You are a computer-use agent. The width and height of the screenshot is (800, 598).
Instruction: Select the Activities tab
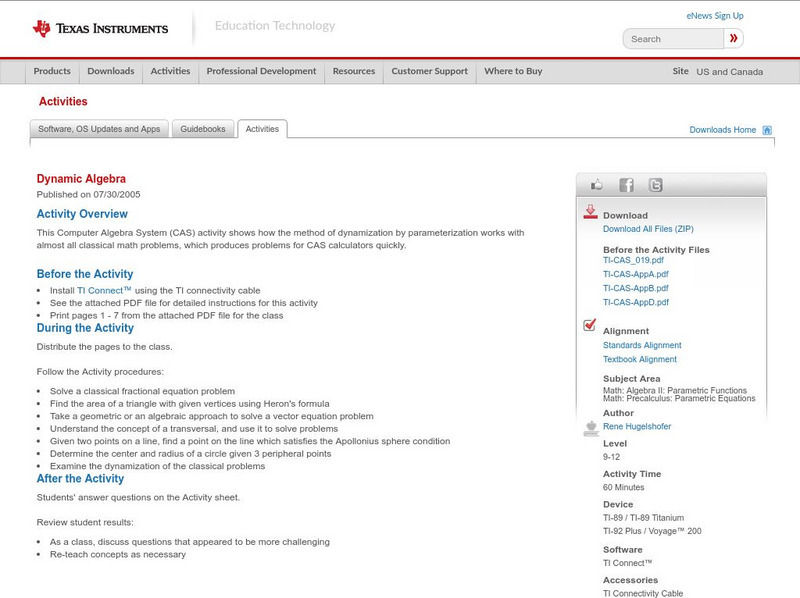(x=262, y=129)
